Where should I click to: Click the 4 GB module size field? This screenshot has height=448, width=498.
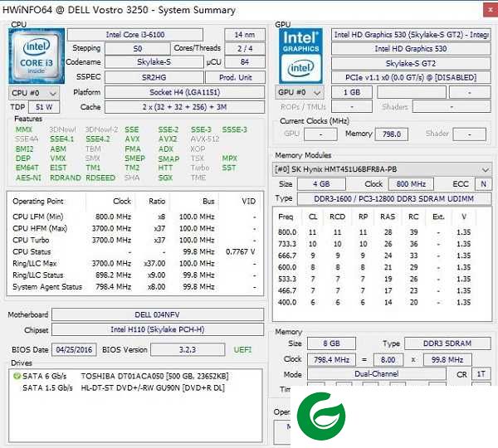tap(321, 184)
